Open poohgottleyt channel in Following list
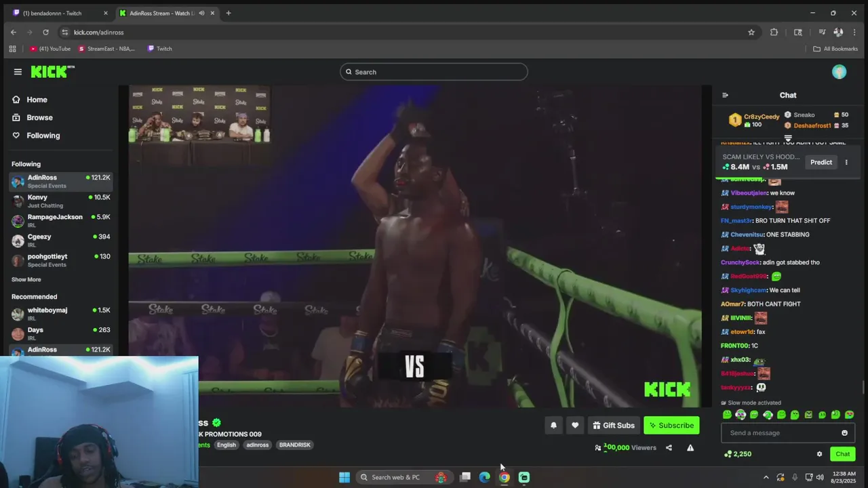This screenshot has height=488, width=868. (61, 260)
